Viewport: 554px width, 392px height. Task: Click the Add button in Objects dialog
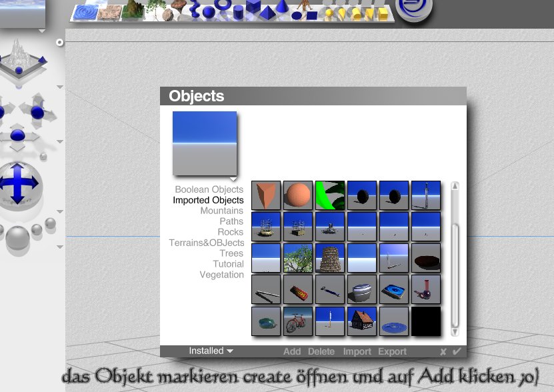point(292,352)
